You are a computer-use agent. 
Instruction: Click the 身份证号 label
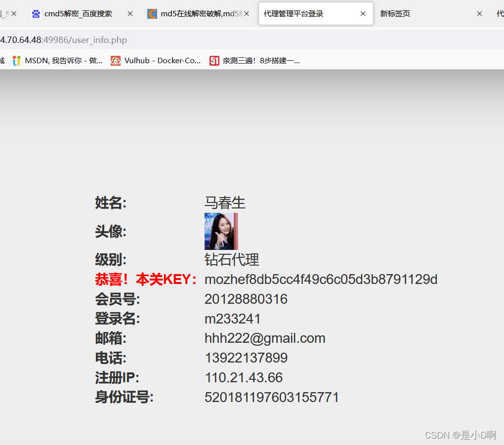pos(124,398)
